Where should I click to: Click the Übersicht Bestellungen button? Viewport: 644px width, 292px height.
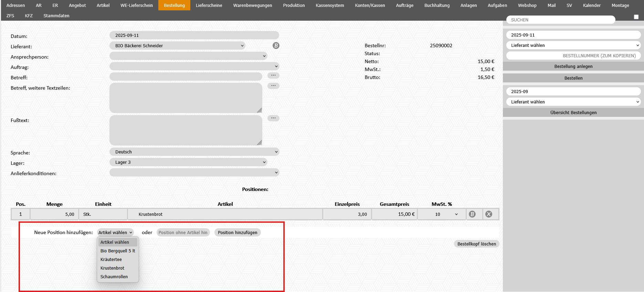(573, 112)
